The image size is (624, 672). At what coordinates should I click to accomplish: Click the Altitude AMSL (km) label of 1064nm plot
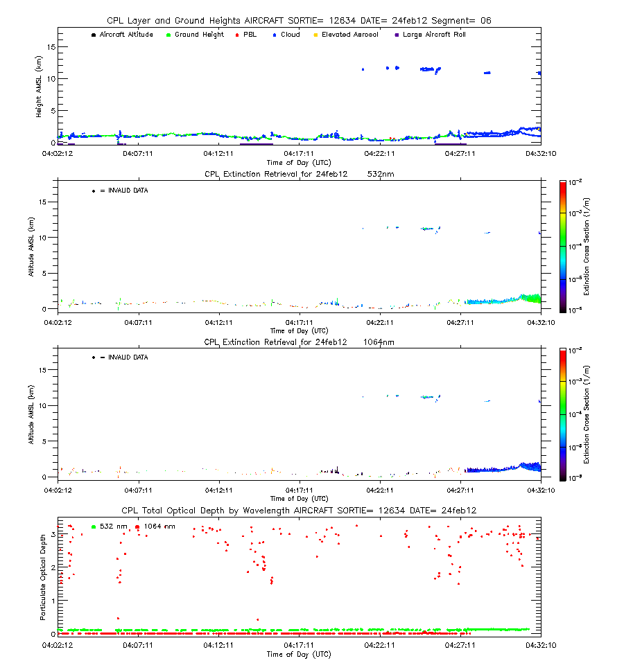[31, 414]
